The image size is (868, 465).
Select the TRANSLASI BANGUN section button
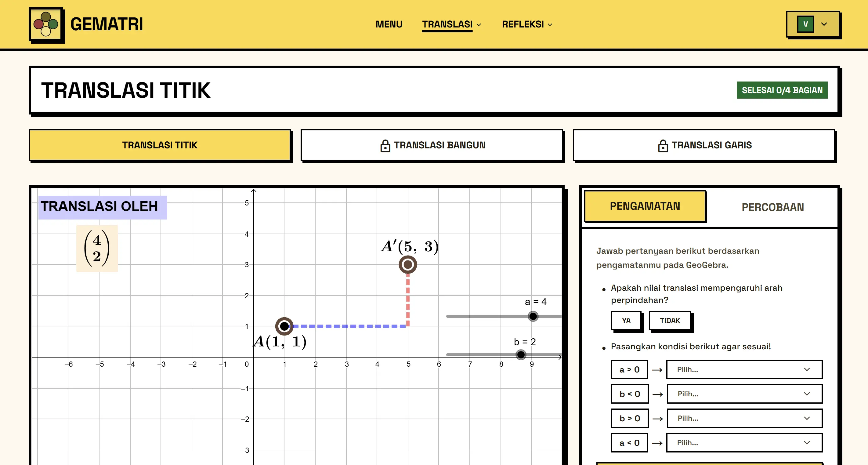coord(432,145)
